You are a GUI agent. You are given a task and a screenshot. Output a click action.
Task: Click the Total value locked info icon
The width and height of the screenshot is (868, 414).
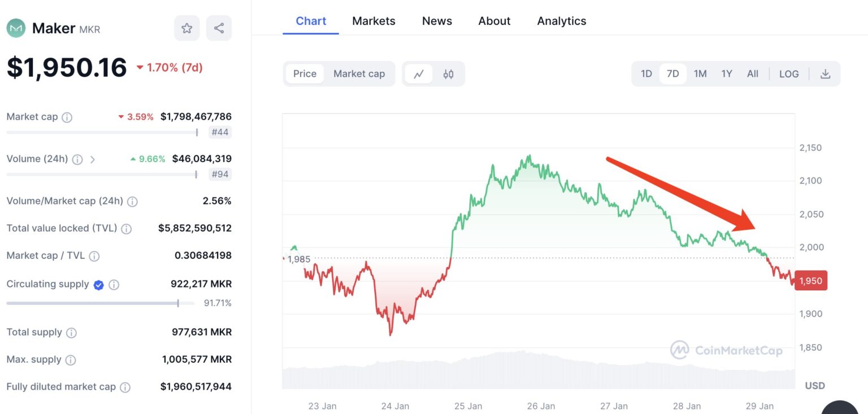[x=127, y=229]
